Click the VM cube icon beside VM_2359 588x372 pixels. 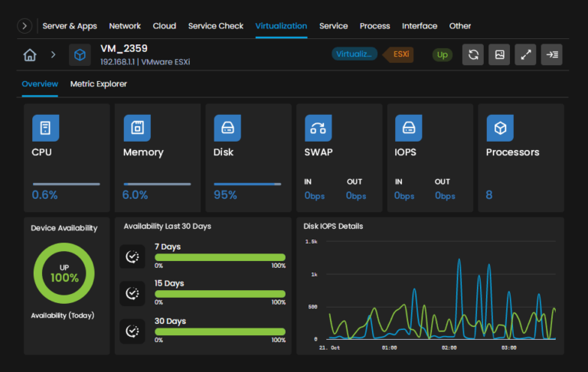[x=80, y=55]
